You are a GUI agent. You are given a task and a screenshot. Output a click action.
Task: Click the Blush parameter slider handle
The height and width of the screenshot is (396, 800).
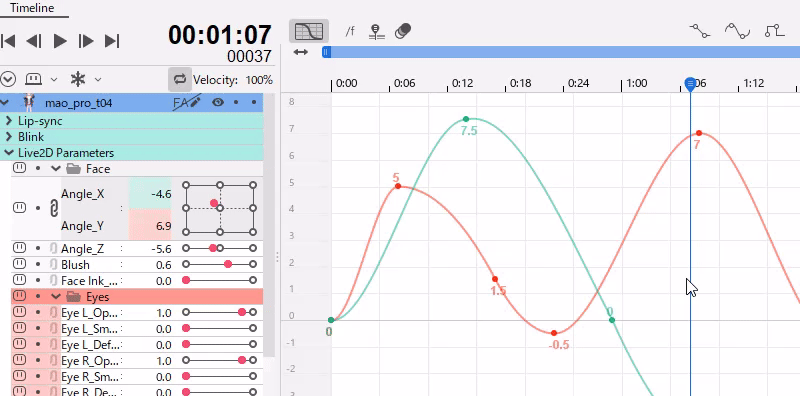point(228,264)
